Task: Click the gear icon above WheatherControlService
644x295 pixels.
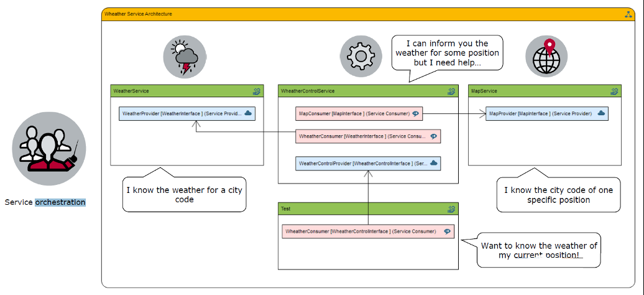Action: tap(361, 56)
